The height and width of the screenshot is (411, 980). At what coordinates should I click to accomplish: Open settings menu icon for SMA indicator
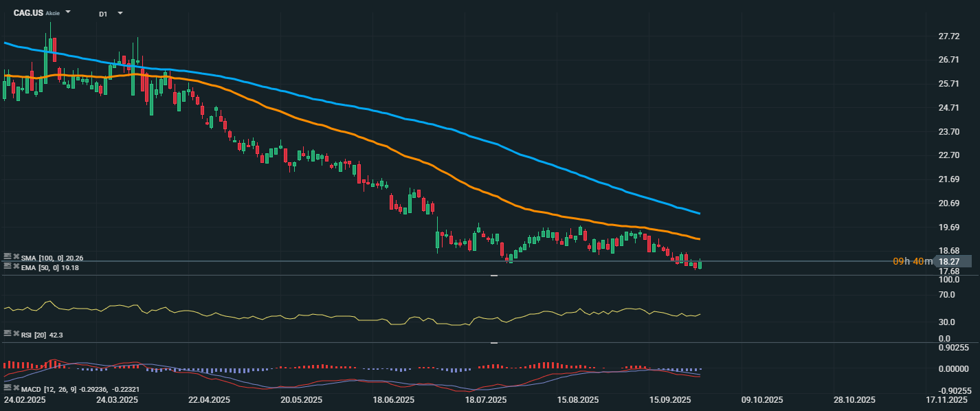click(7, 256)
